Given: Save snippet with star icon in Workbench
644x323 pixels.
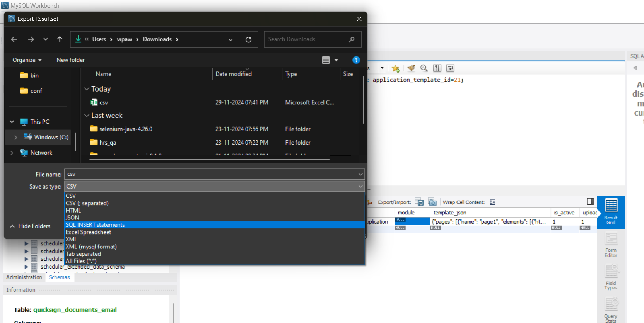Looking at the screenshot, I should [395, 68].
